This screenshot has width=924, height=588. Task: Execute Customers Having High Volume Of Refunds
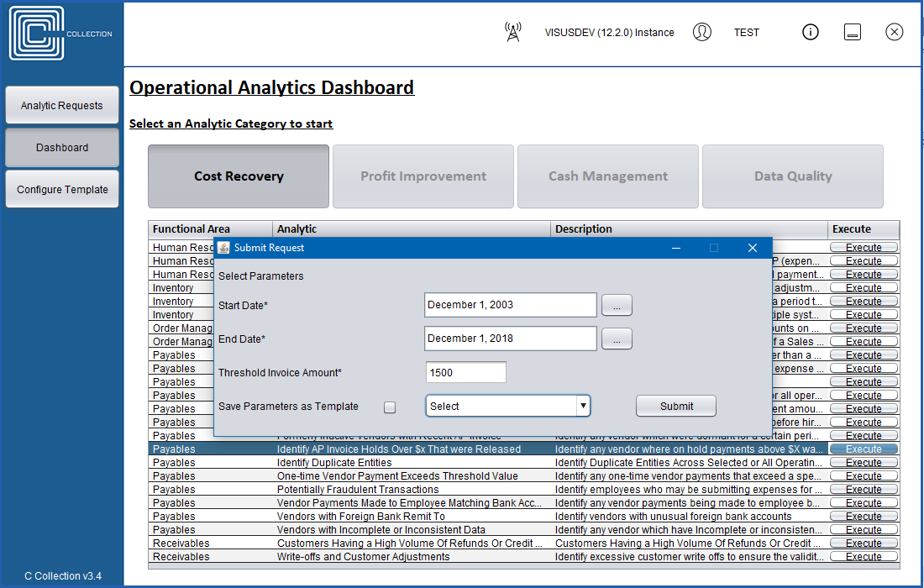point(864,543)
